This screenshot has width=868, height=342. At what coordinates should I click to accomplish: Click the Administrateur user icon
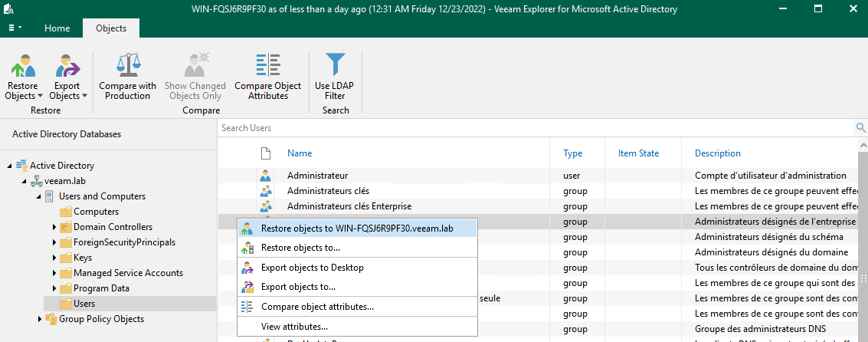pyautogui.click(x=266, y=176)
